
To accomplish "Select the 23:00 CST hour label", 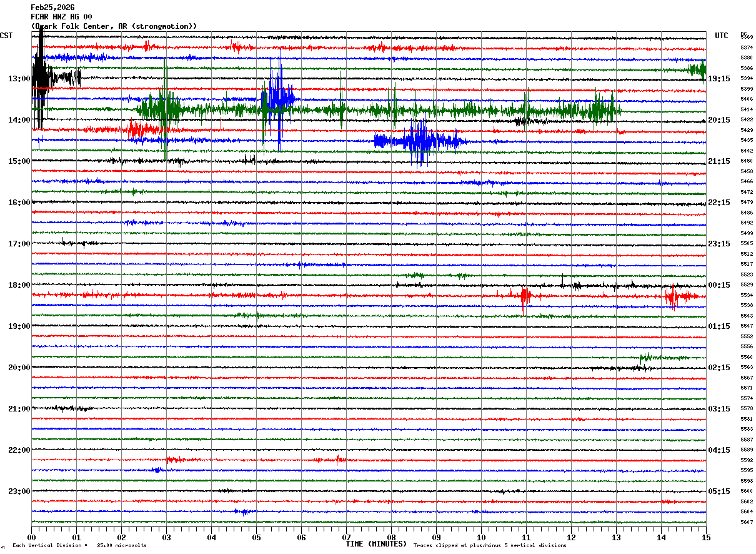I will tap(19, 491).
